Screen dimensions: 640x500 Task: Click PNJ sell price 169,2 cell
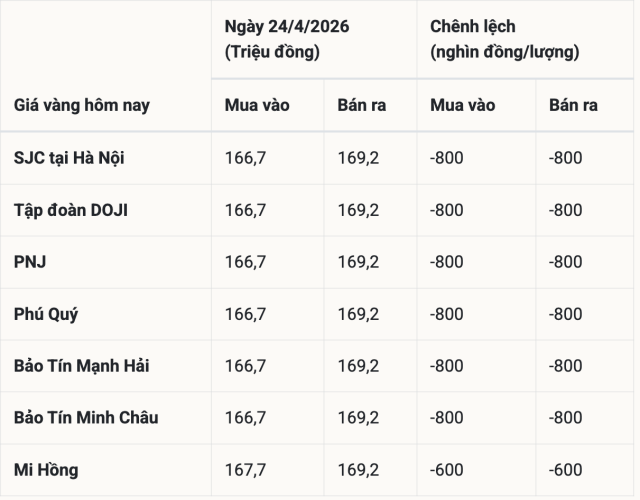click(358, 262)
